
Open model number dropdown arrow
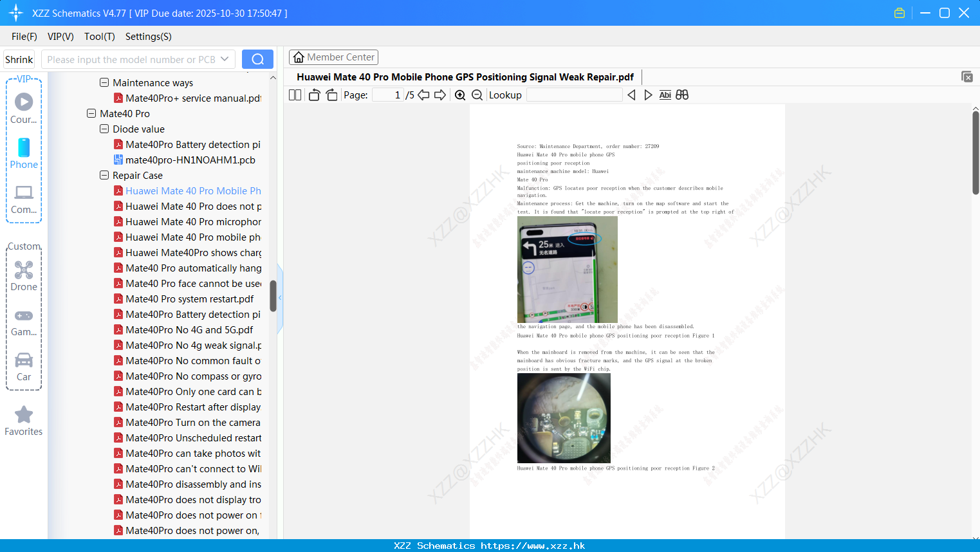pyautogui.click(x=225, y=59)
